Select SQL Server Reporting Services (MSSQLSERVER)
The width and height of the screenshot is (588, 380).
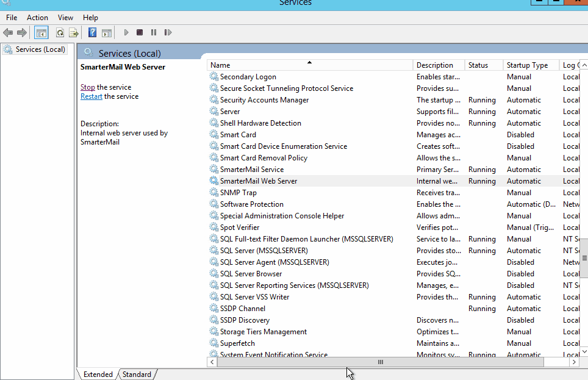[x=395, y=285]
